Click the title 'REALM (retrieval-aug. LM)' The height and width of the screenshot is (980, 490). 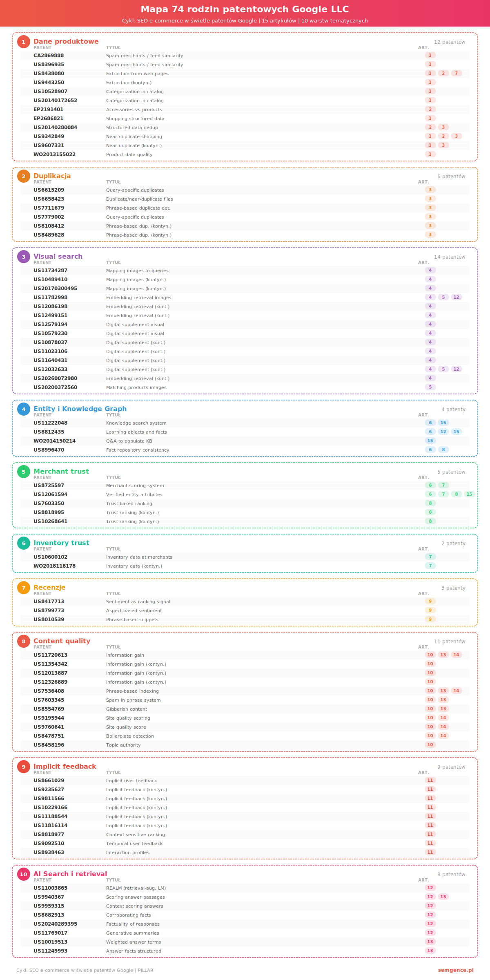pos(136,888)
